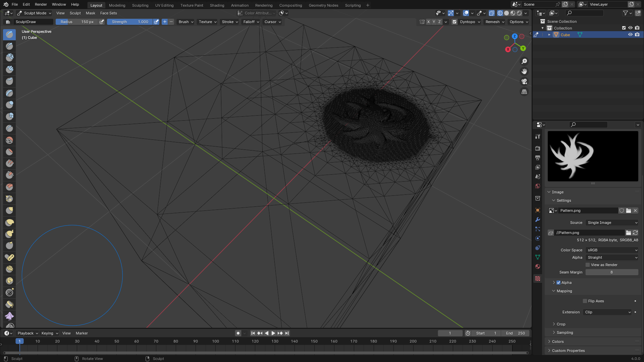Click the Pattern.png texture preview thumbnail
Viewport: 644px width, 362px height.
click(x=593, y=156)
